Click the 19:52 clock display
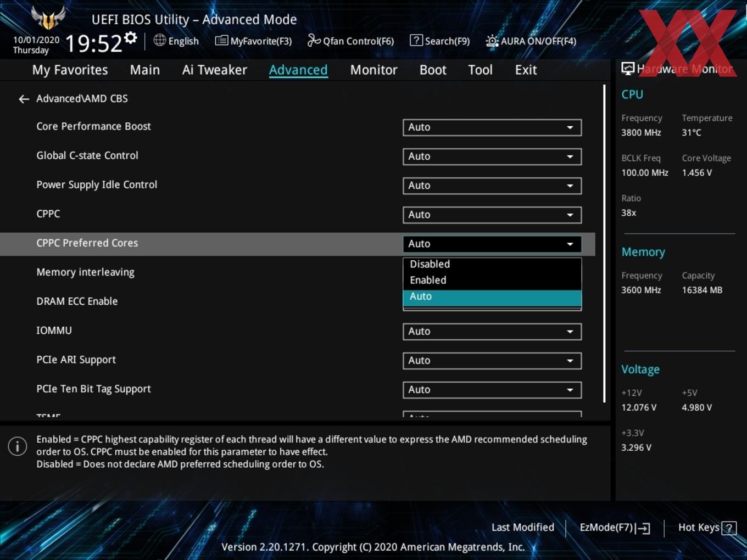Viewport: 747px width, 560px height. point(93,43)
